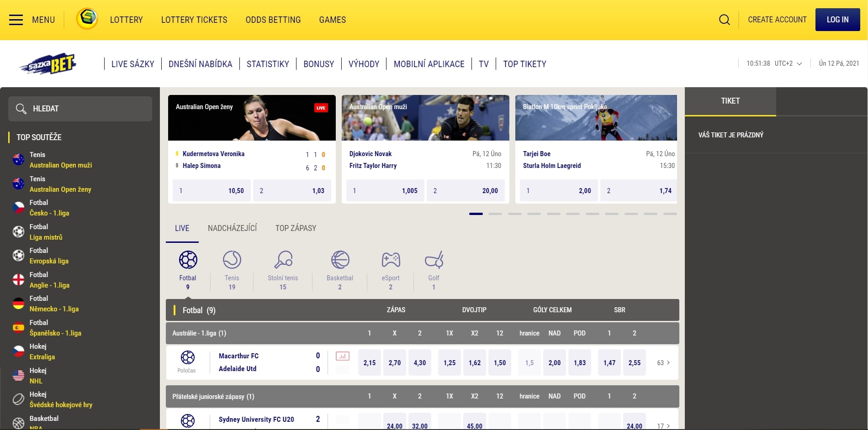The width and height of the screenshot is (868, 430).
Task: Click German flag icon for Německo 1.liga
Action: coord(18,303)
